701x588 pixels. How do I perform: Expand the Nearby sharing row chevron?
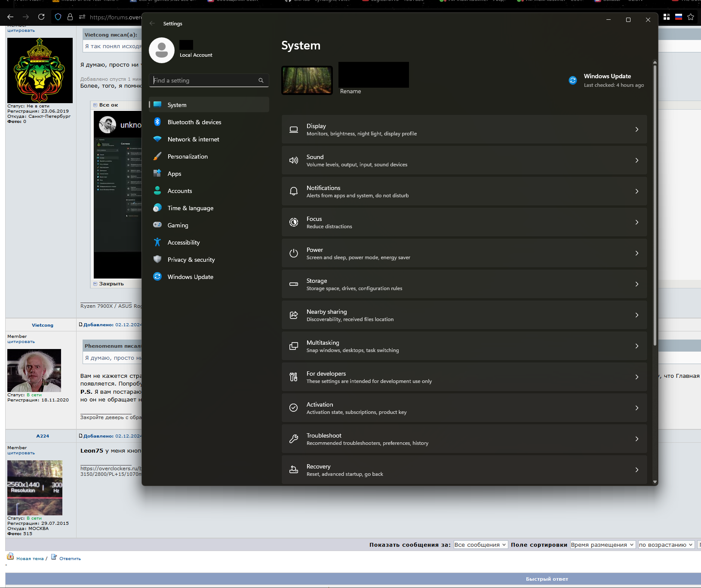(637, 315)
